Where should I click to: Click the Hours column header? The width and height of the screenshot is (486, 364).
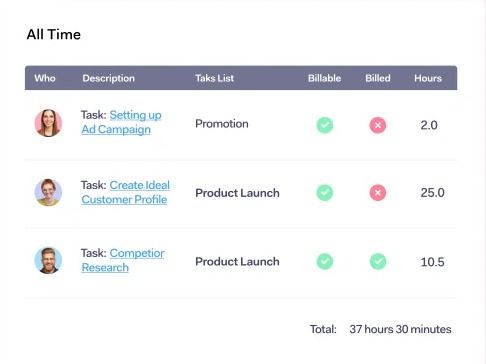428,78
